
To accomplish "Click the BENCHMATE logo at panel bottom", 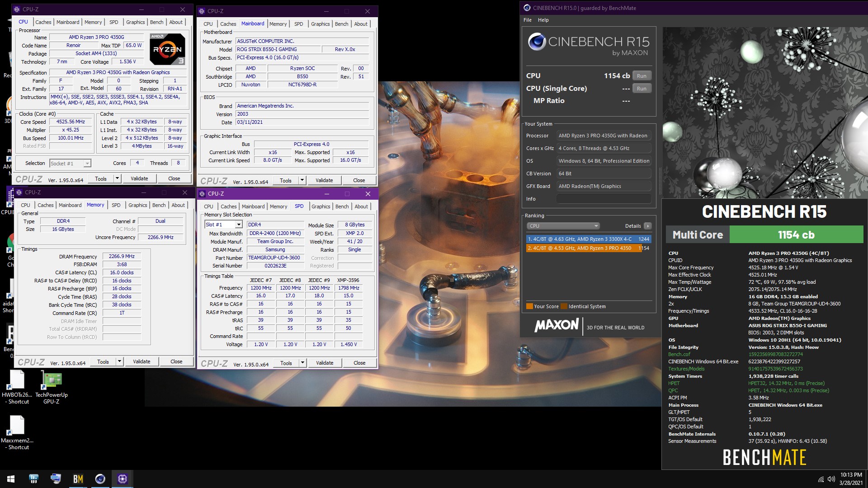I will (764, 457).
